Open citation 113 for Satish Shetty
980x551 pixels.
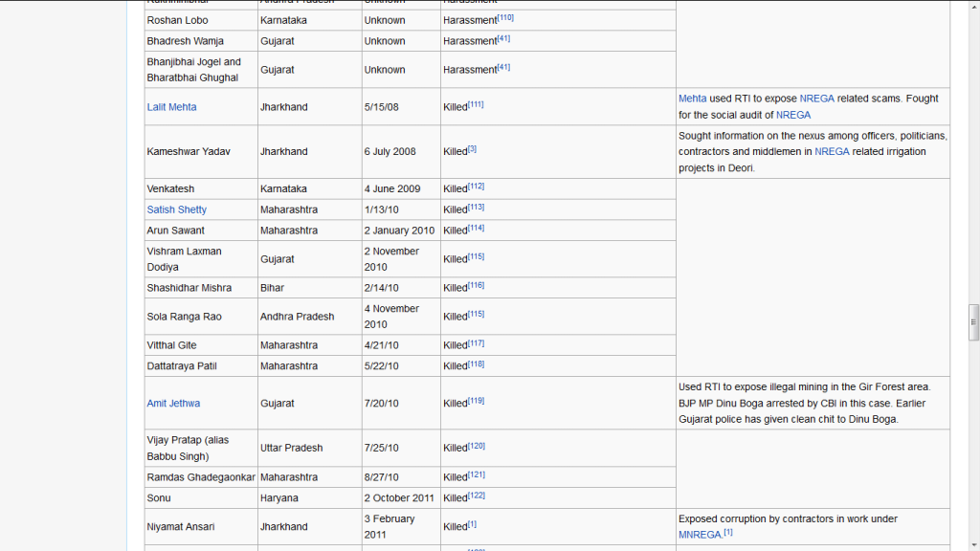coord(477,207)
